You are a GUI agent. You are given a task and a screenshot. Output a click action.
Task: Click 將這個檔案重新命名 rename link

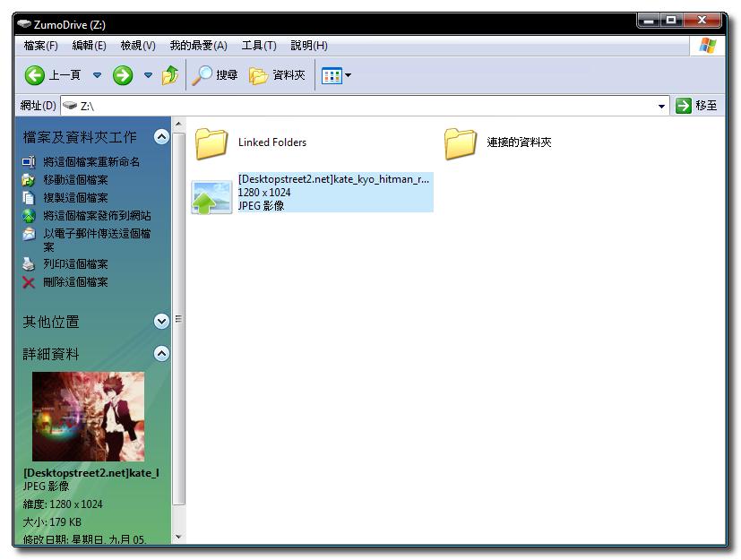[91, 162]
